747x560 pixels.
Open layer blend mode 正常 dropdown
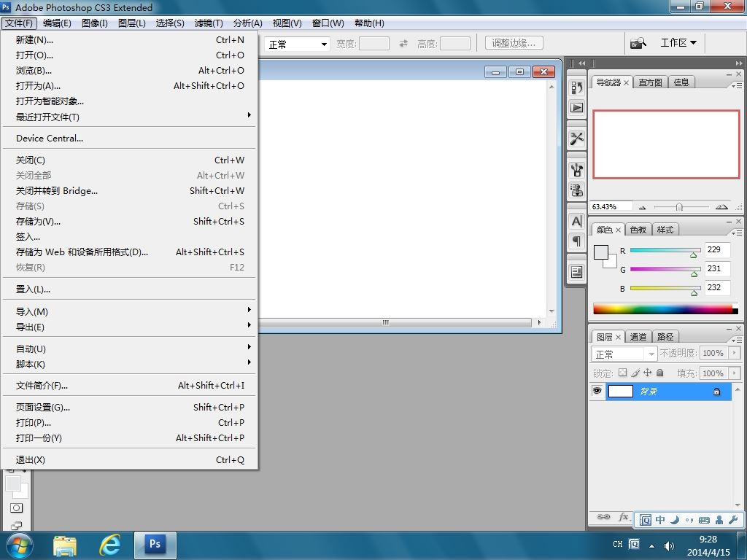(x=624, y=354)
